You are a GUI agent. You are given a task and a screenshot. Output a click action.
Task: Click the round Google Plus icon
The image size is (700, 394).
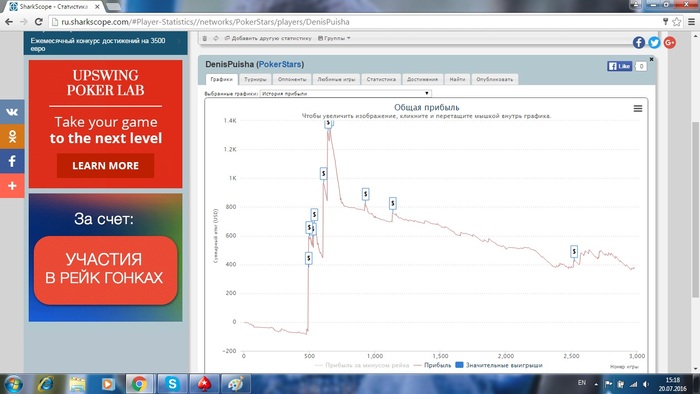[x=669, y=42]
